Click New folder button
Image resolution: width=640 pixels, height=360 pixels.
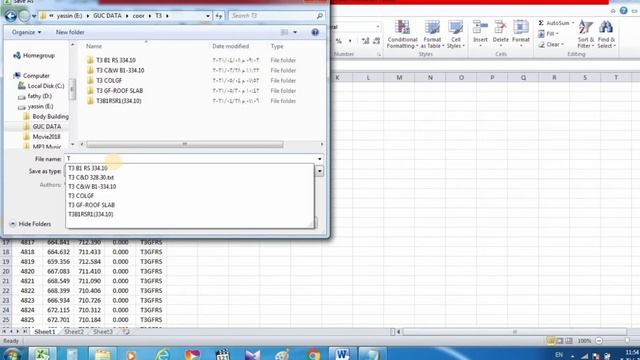tap(70, 32)
